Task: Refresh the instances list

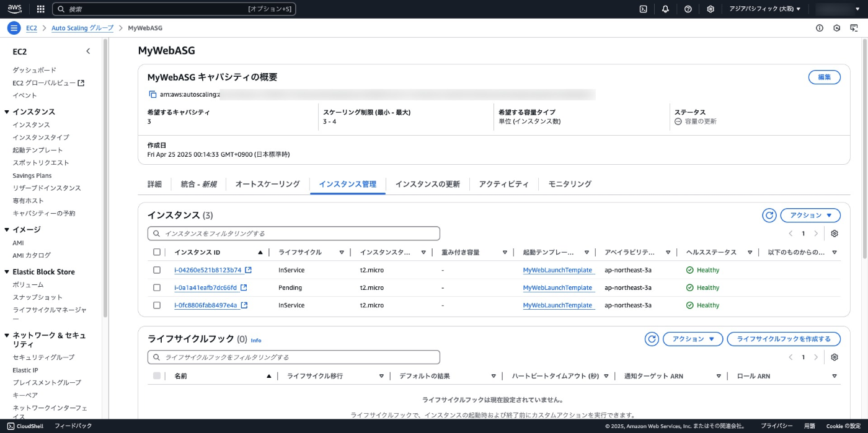Action: pyautogui.click(x=769, y=215)
